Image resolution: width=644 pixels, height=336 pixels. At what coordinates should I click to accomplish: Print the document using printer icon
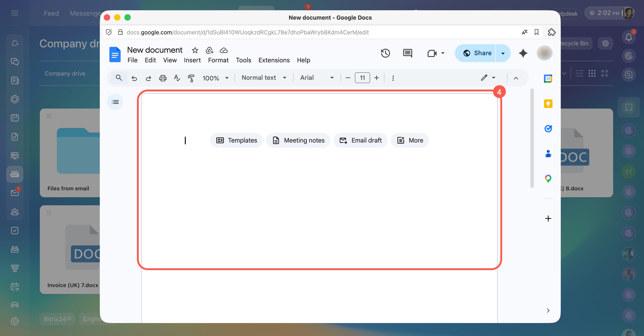click(163, 78)
